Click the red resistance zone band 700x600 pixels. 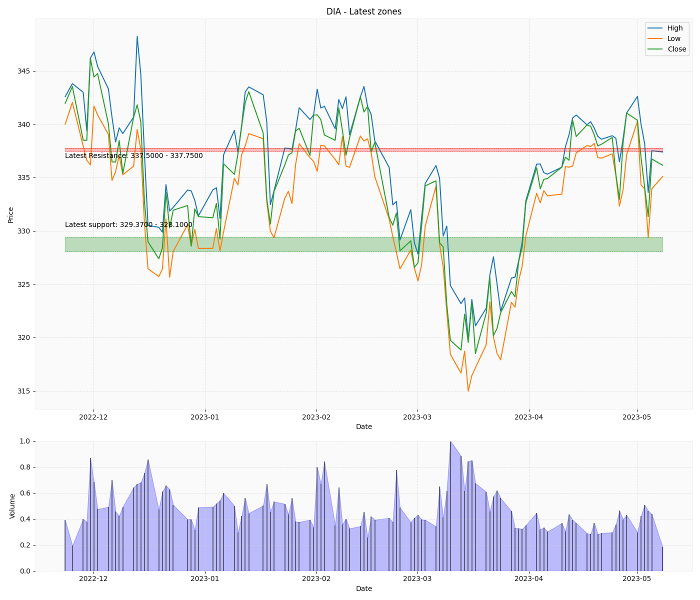(x=363, y=149)
